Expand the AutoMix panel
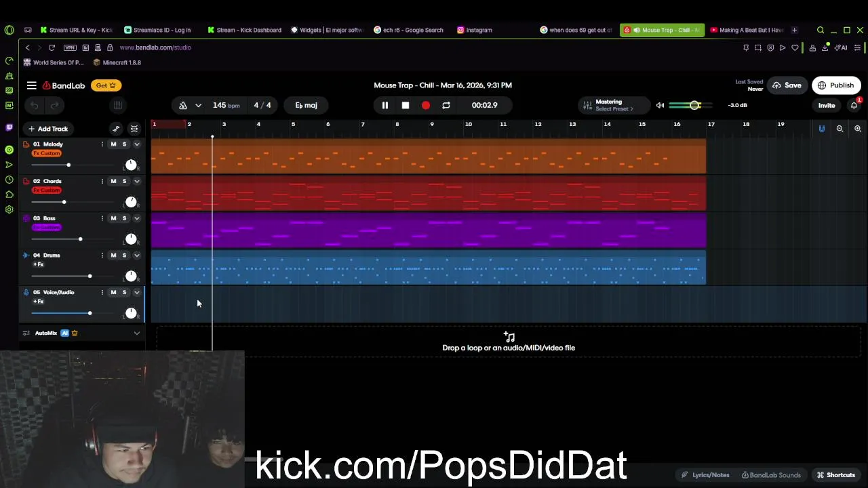 click(136, 333)
